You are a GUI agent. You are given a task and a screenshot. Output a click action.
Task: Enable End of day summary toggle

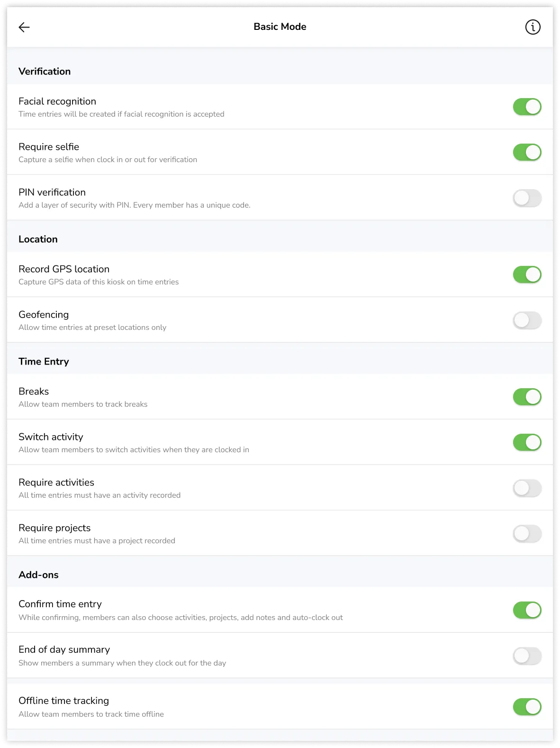click(x=527, y=656)
